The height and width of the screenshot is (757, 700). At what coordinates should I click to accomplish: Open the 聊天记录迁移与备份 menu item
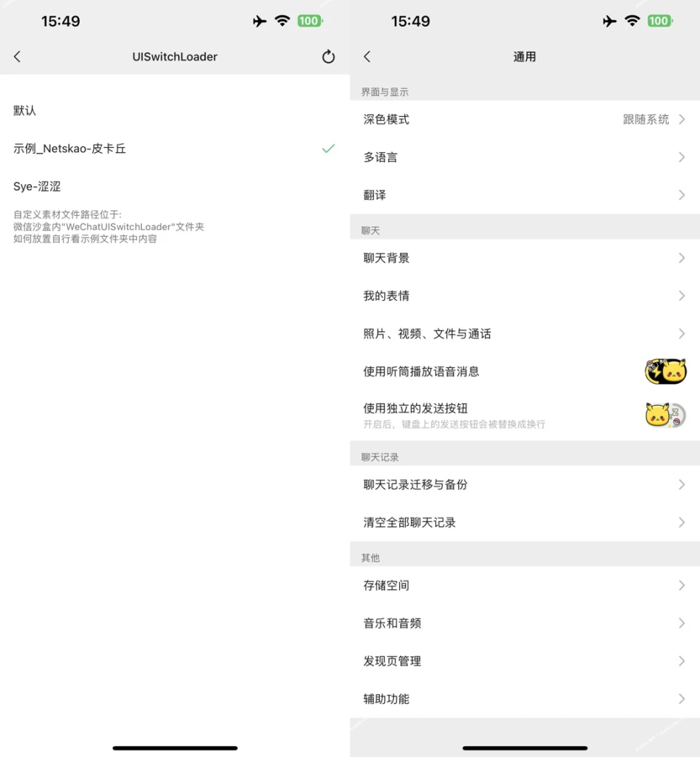point(525,484)
